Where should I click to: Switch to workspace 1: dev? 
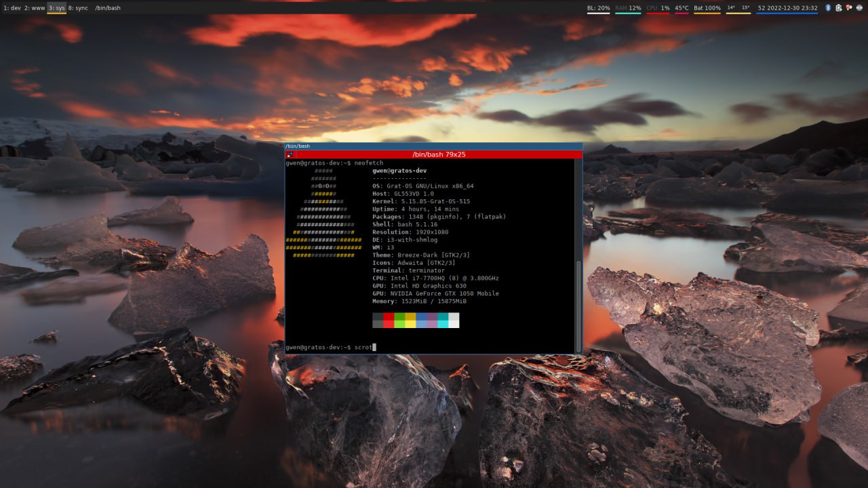[12, 8]
